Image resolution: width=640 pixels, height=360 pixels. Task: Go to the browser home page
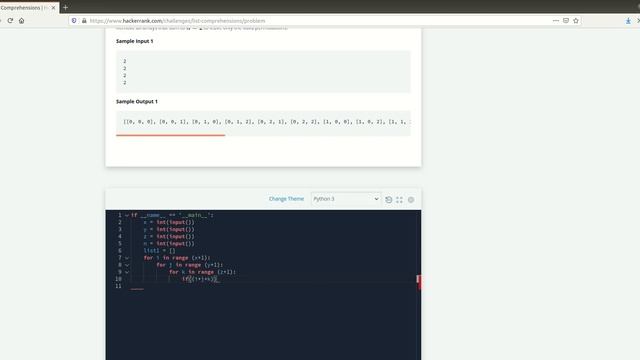tap(21, 20)
